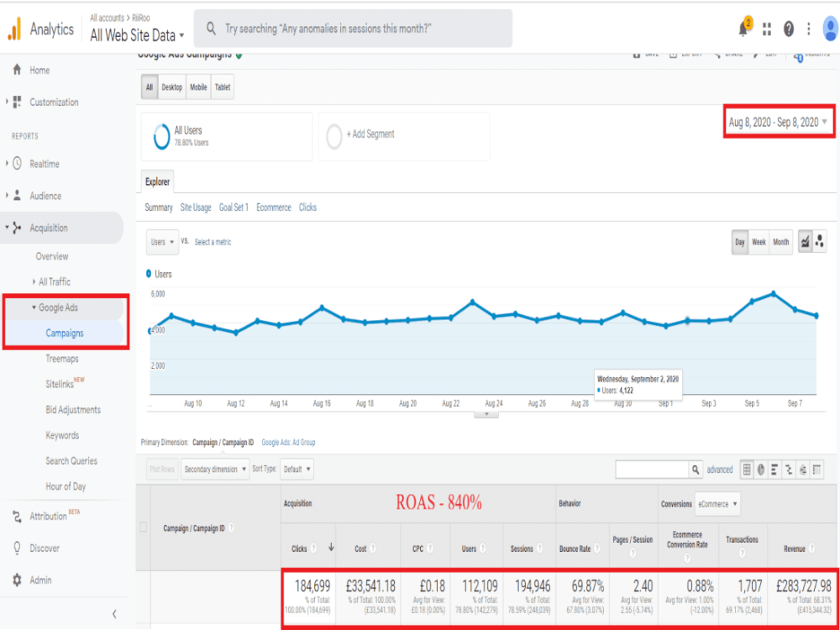
Task: Open the three-dot more options menu
Action: point(808,29)
